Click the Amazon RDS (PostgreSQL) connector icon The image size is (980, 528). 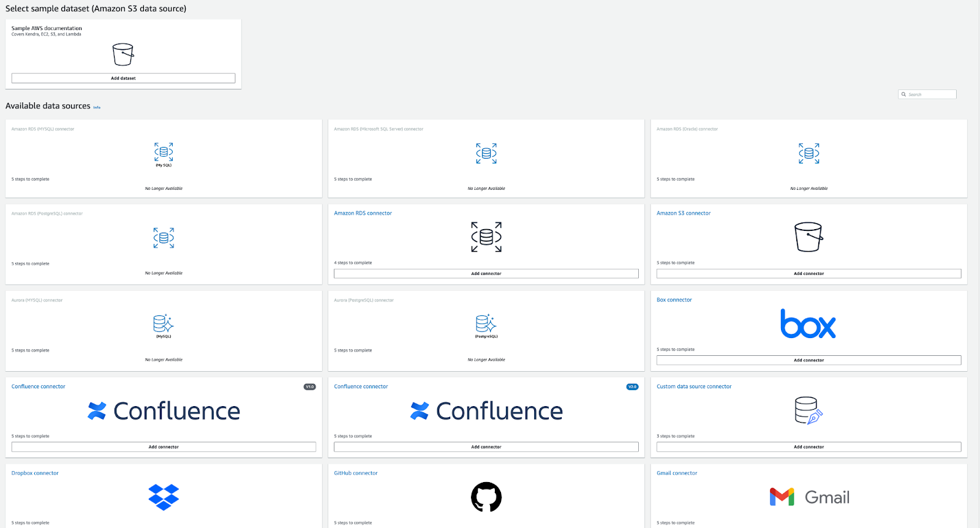coord(164,238)
